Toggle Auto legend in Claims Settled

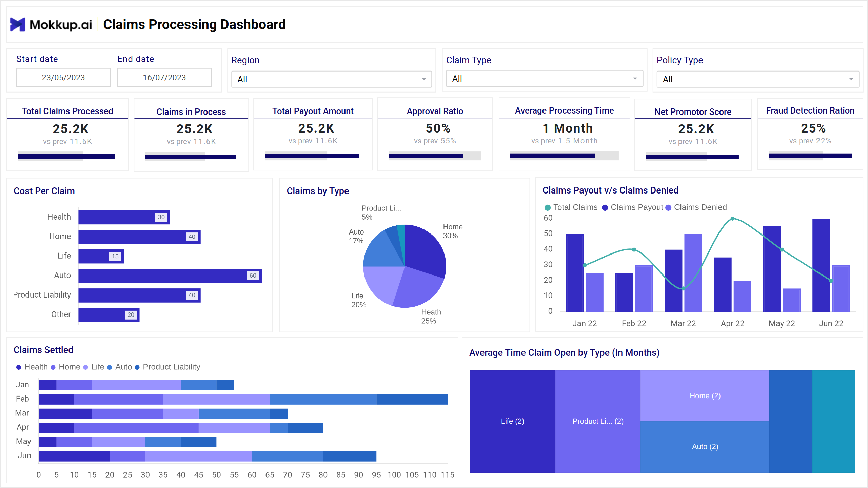tap(110, 367)
